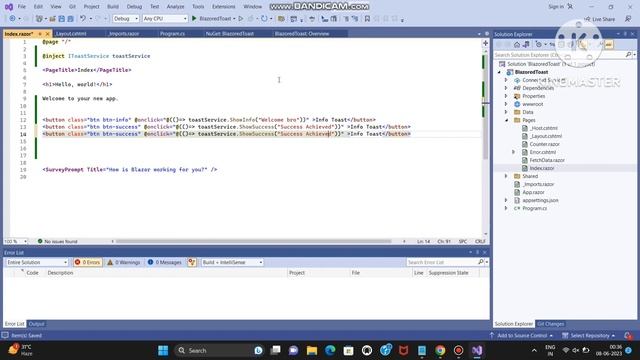The image size is (640, 360).
Task: Click the Save All toolbar icon
Action: tap(70, 18)
